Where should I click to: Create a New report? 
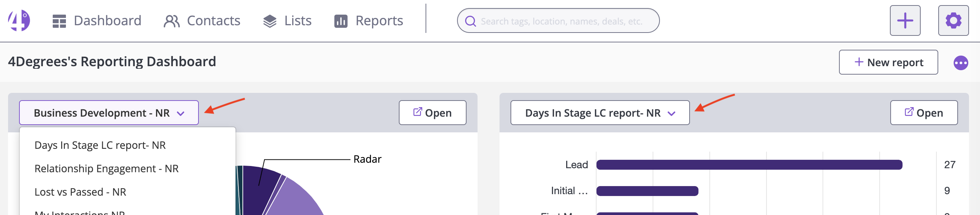[888, 62]
